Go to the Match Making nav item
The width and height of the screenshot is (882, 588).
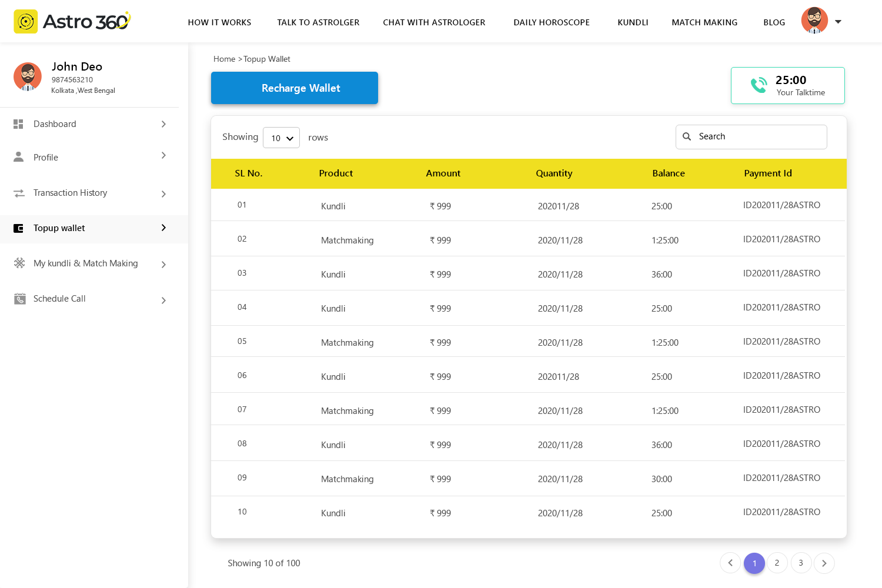(x=704, y=22)
